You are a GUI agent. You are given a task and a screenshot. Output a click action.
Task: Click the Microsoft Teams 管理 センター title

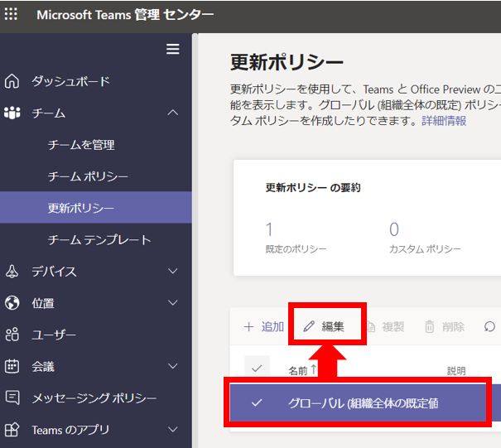(125, 15)
